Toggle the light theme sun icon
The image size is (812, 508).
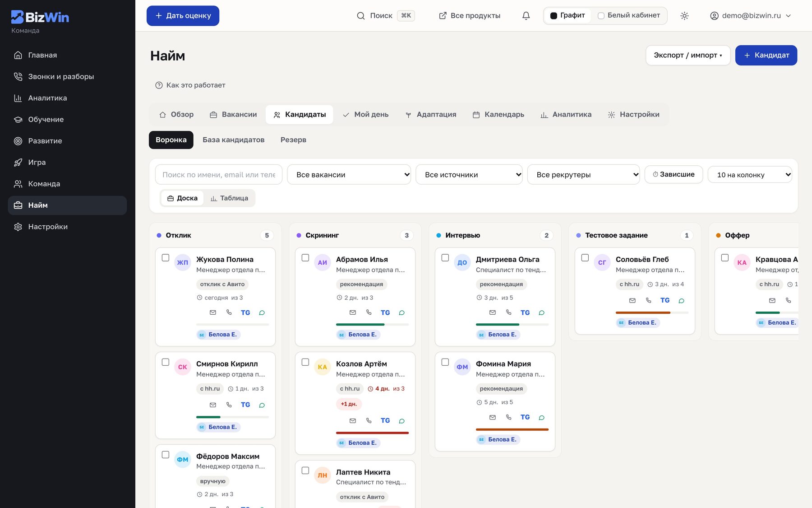(684, 16)
